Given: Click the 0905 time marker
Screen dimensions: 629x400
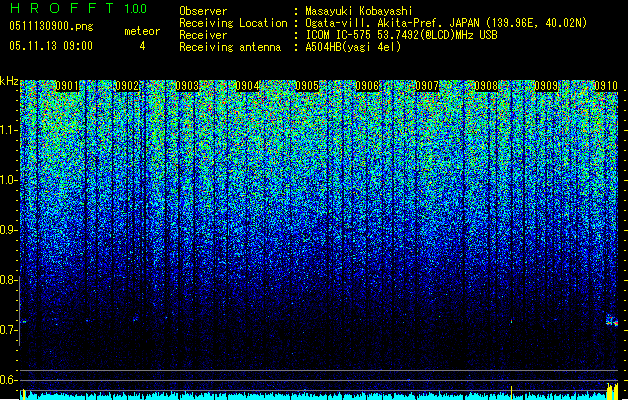Looking at the screenshot, I should tap(307, 86).
